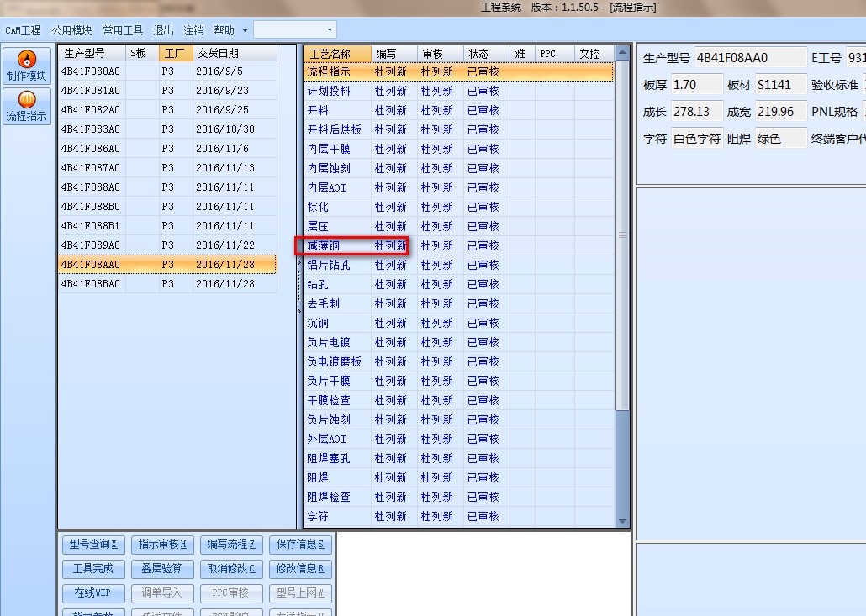Click the 指示审核H button
This screenshot has width=866, height=616.
click(162, 545)
